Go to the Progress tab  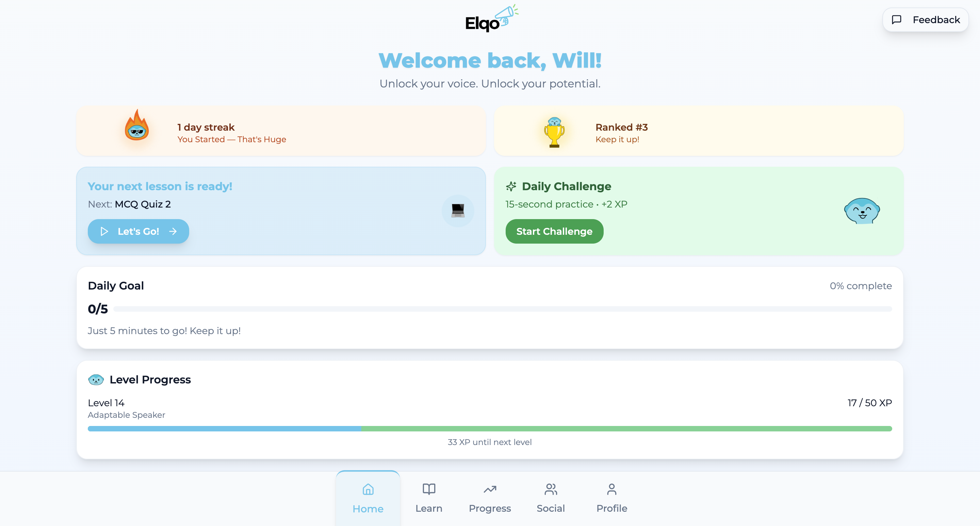click(x=490, y=498)
